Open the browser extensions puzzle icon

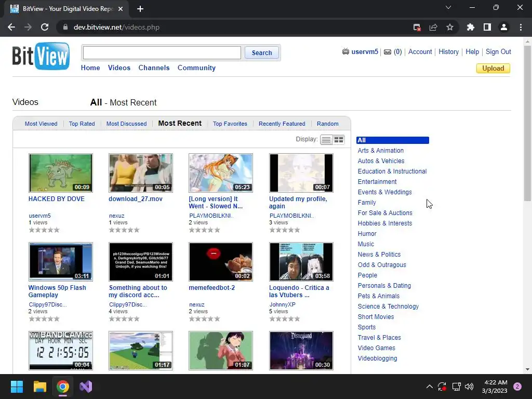pos(470,27)
